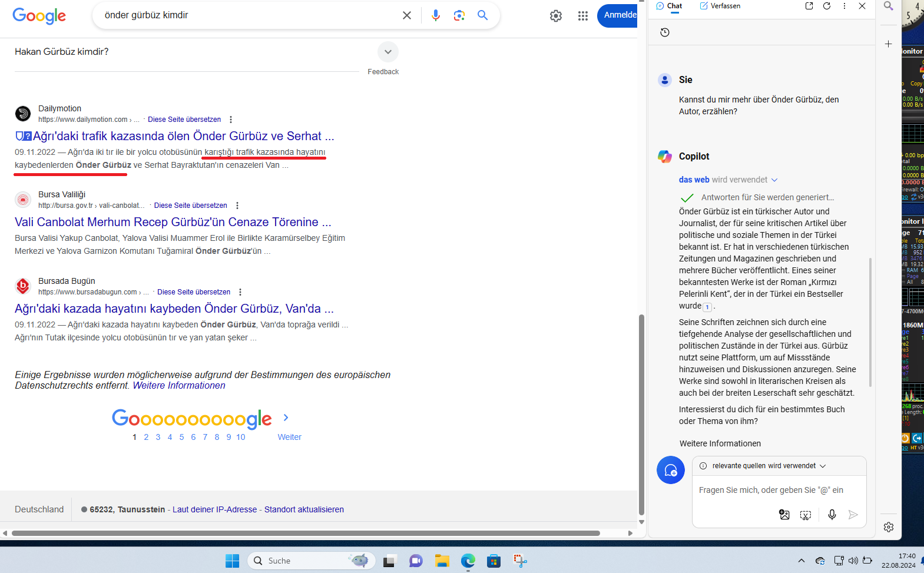Click Weitere Informationen privacy link
Image resolution: width=924 pixels, height=573 pixels.
click(x=179, y=386)
